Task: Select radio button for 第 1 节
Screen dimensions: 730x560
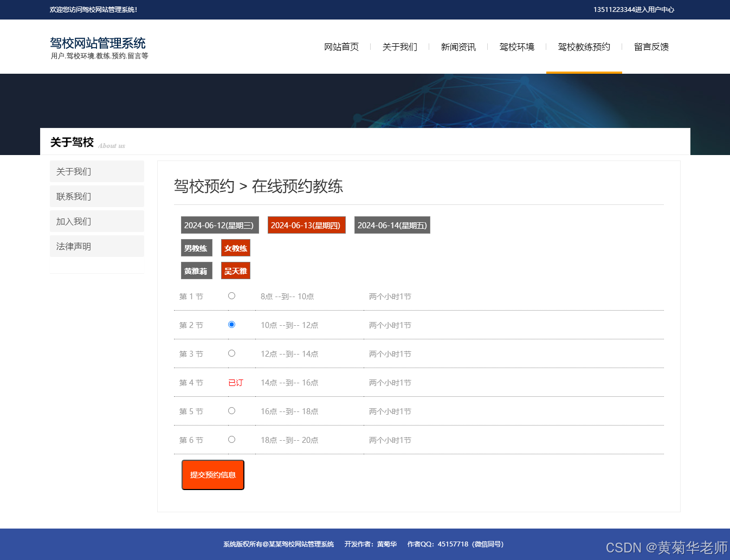Action: click(x=231, y=296)
